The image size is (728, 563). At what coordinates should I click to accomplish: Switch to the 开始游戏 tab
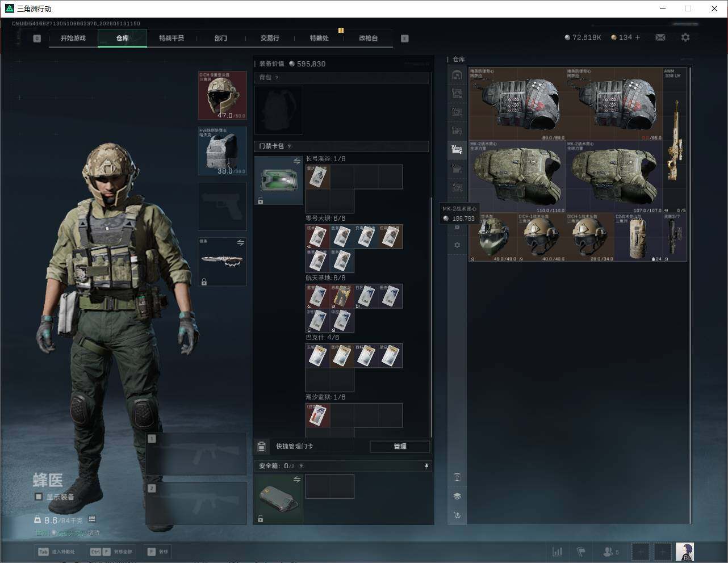73,39
